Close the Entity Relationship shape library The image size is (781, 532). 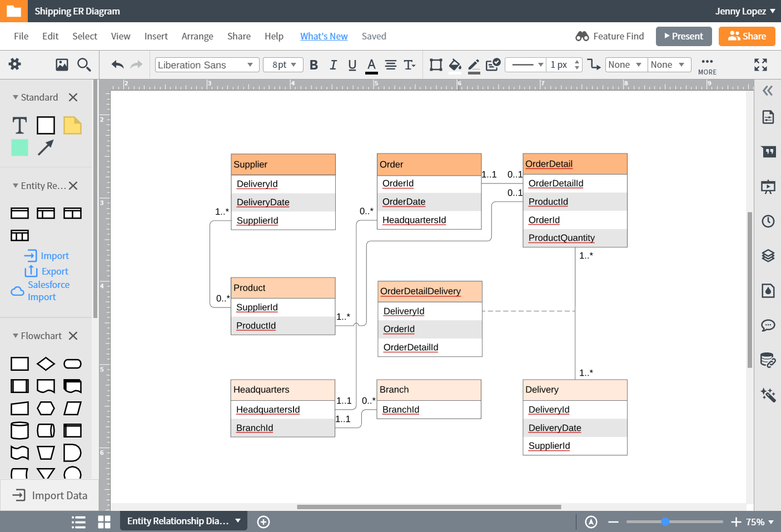coord(73,186)
